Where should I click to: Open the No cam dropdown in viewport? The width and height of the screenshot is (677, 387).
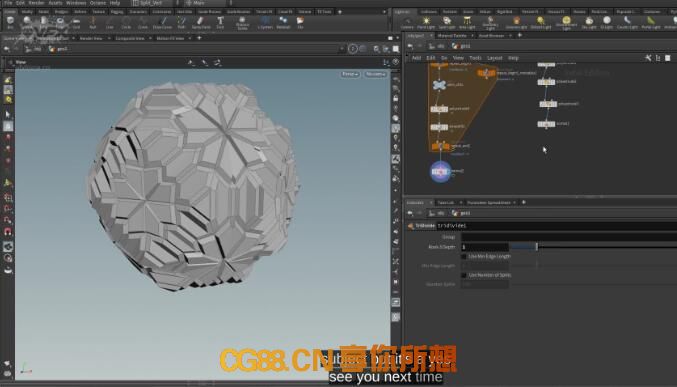click(375, 74)
